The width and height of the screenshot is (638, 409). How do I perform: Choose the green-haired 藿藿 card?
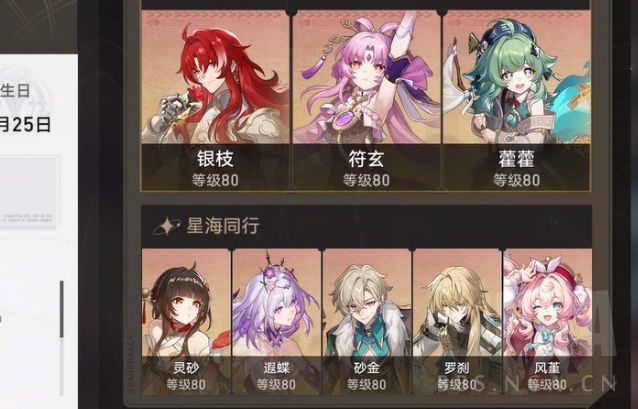click(x=516, y=100)
